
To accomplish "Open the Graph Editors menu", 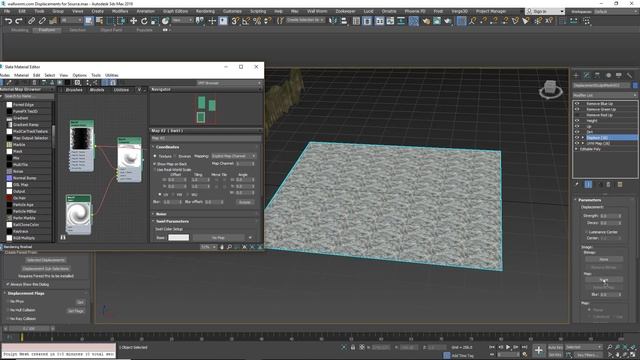I will pyautogui.click(x=176, y=11).
